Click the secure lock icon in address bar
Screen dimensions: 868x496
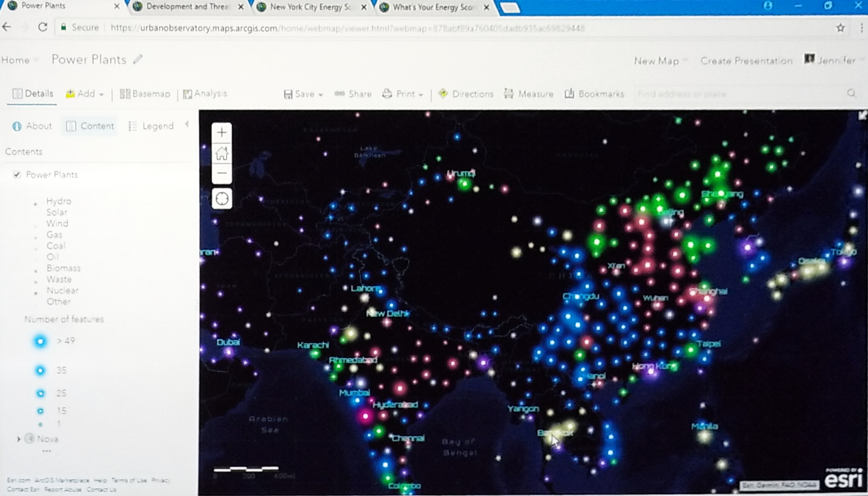[x=63, y=27]
